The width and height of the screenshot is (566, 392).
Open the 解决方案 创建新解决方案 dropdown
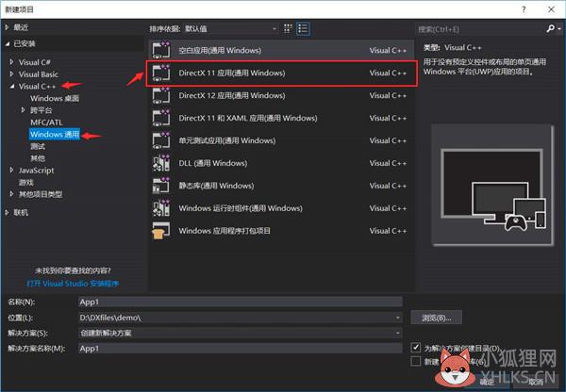[397, 333]
